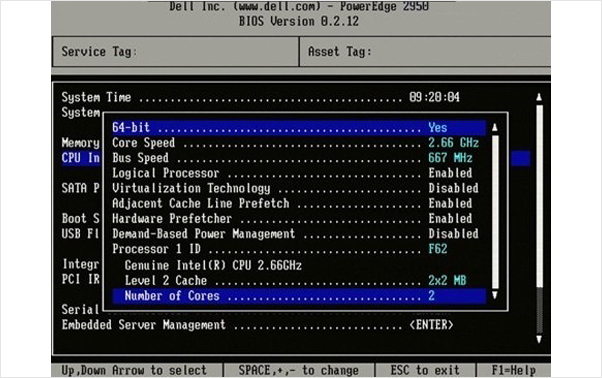The height and width of the screenshot is (378, 602).
Task: Click the popup scrollbar track
Action: pos(495,211)
